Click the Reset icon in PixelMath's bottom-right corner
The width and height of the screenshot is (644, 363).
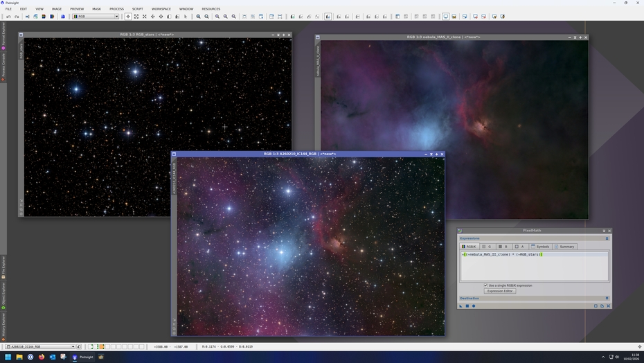point(609,306)
